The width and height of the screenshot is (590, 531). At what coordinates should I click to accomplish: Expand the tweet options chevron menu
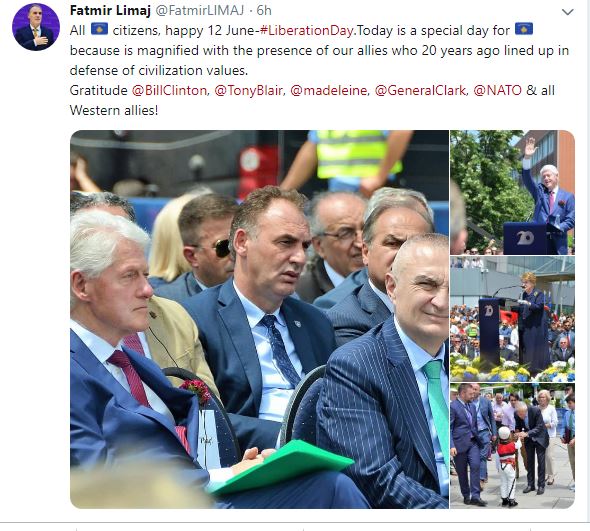567,12
